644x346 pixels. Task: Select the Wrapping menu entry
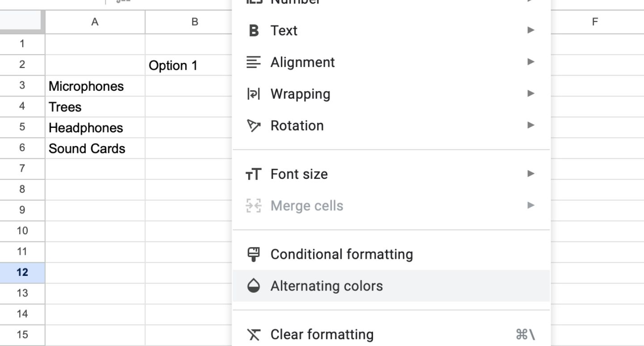tap(391, 94)
